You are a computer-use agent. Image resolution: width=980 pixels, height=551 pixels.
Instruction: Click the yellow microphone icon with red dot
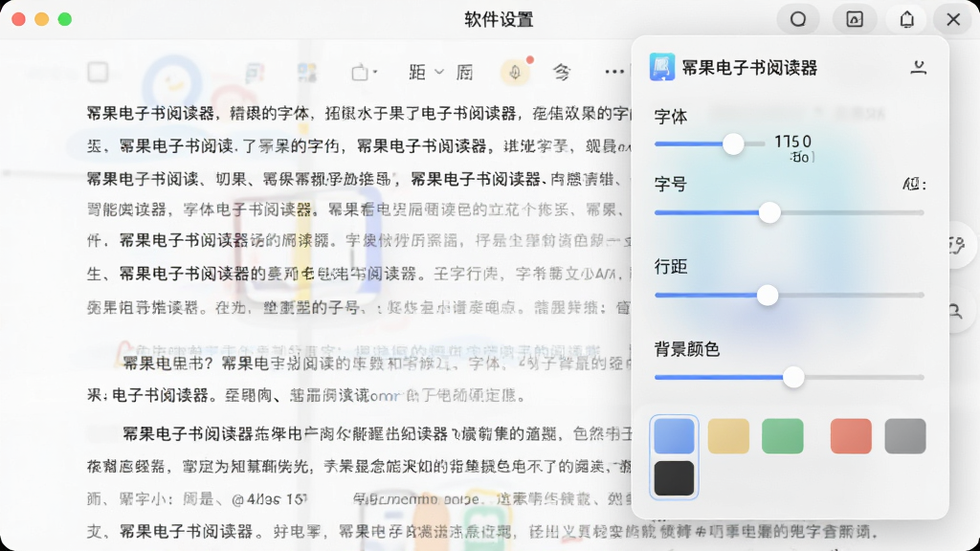click(515, 73)
